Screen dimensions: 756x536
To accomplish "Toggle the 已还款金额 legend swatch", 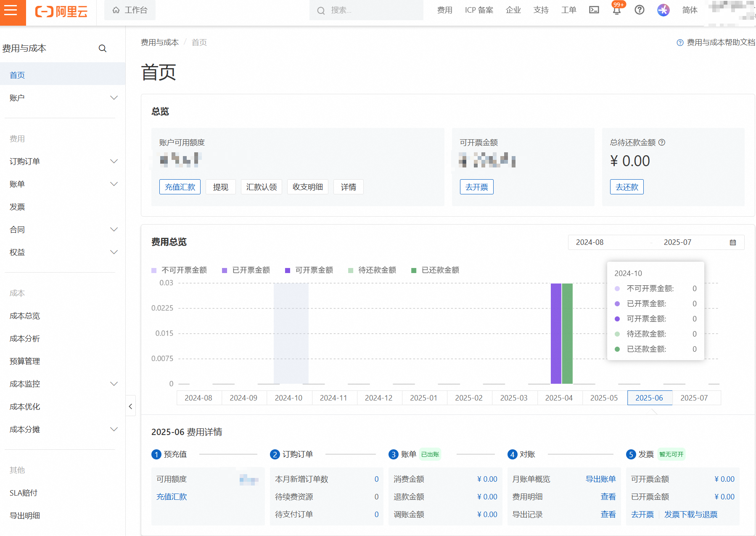I will tap(414, 270).
